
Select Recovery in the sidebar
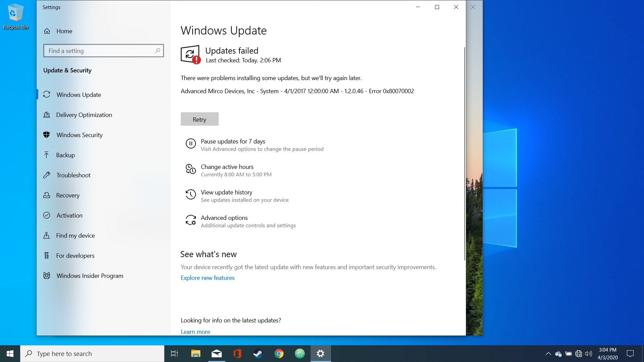(x=104, y=195)
